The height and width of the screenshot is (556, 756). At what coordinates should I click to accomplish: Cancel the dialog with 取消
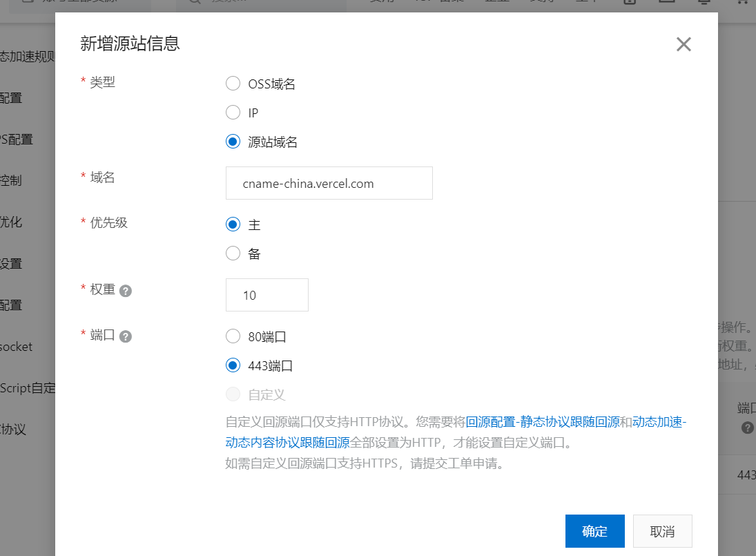pos(662,531)
